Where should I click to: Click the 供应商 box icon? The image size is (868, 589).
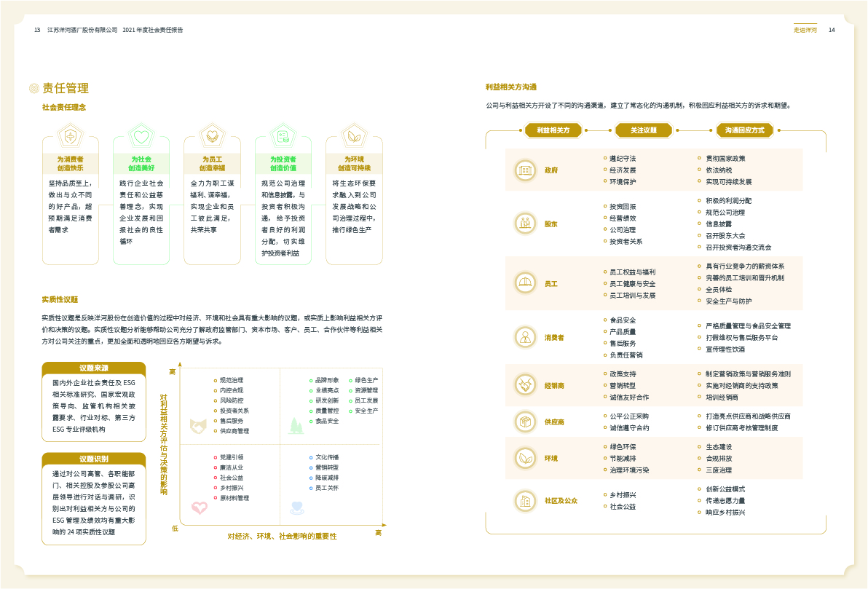point(525,422)
